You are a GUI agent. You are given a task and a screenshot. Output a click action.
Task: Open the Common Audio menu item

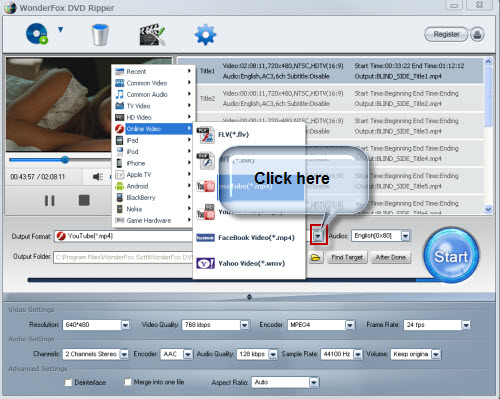pos(153,94)
